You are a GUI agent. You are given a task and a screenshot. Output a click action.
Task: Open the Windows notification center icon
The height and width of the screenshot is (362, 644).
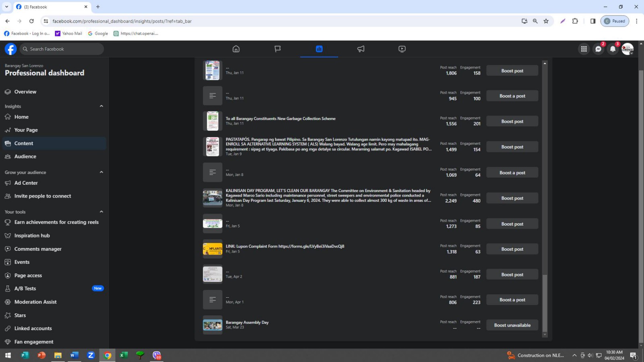click(633, 355)
